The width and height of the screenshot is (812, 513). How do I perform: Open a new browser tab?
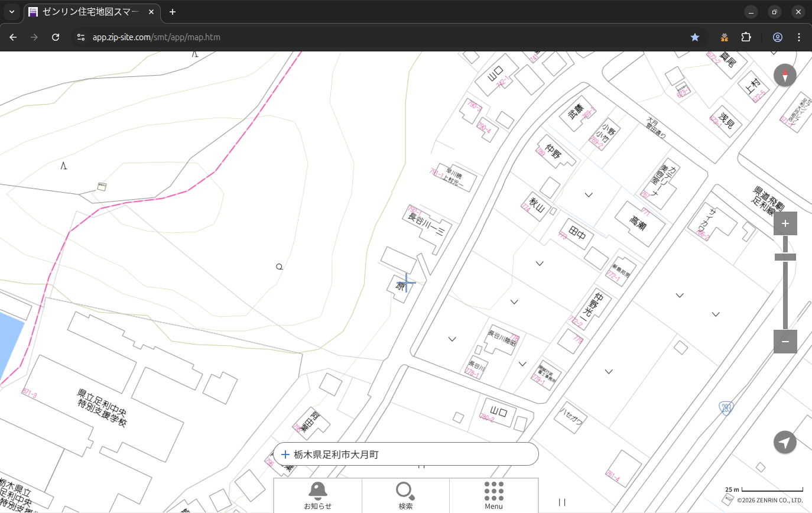[173, 12]
